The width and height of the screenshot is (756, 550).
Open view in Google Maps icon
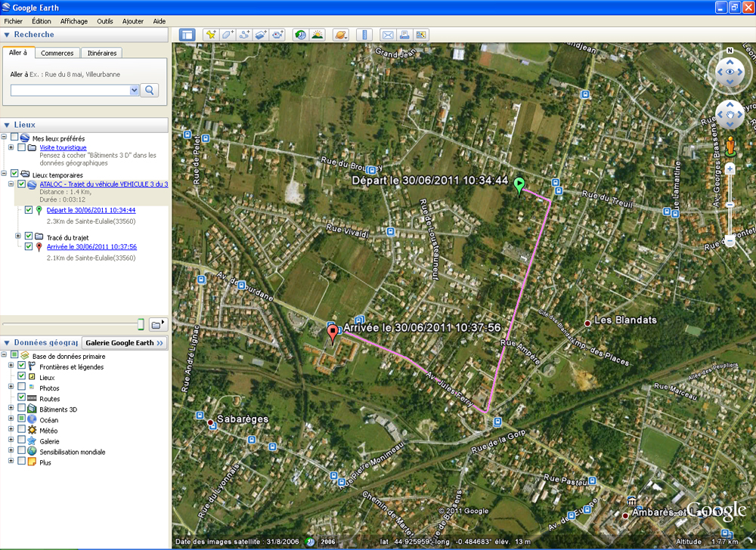421,35
